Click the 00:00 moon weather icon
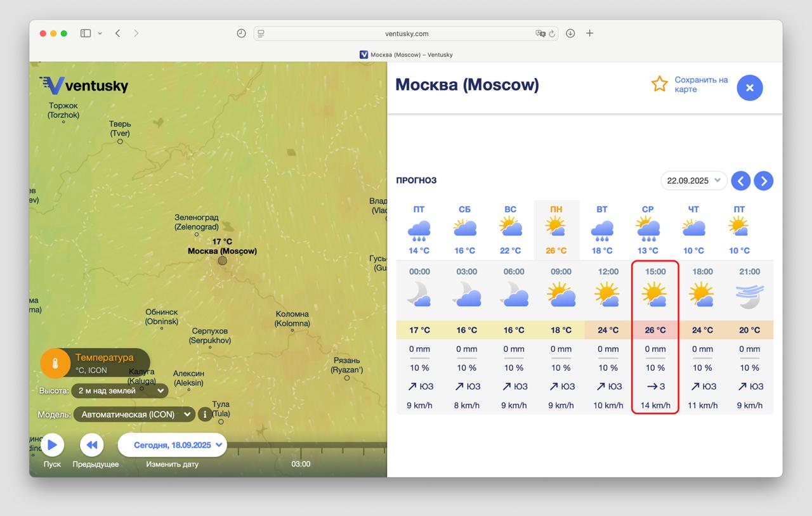Screen dimensions: 812x516 coord(419,295)
